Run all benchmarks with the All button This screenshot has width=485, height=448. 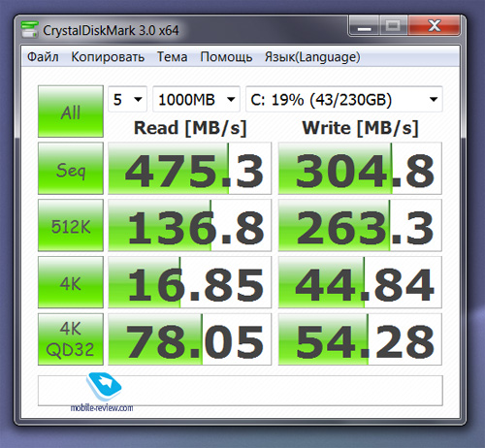tap(71, 112)
